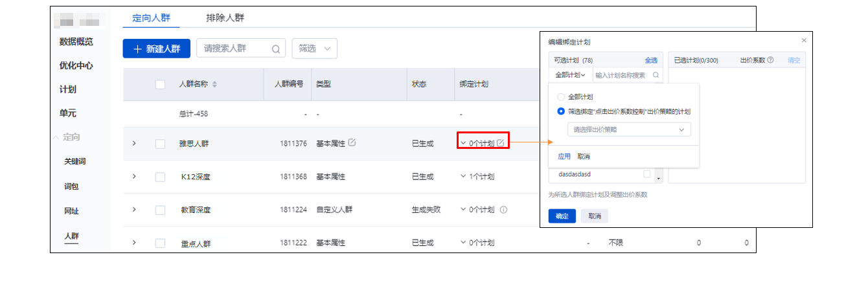The height and width of the screenshot is (303, 868).
Task: Click the sort icon next to 人群名称
Action: click(215, 84)
